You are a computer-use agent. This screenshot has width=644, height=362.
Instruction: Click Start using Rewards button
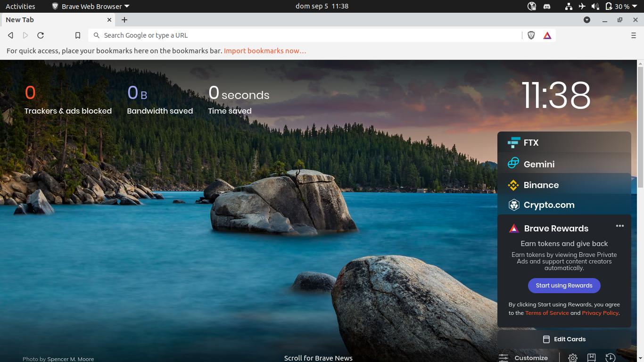coord(564,286)
